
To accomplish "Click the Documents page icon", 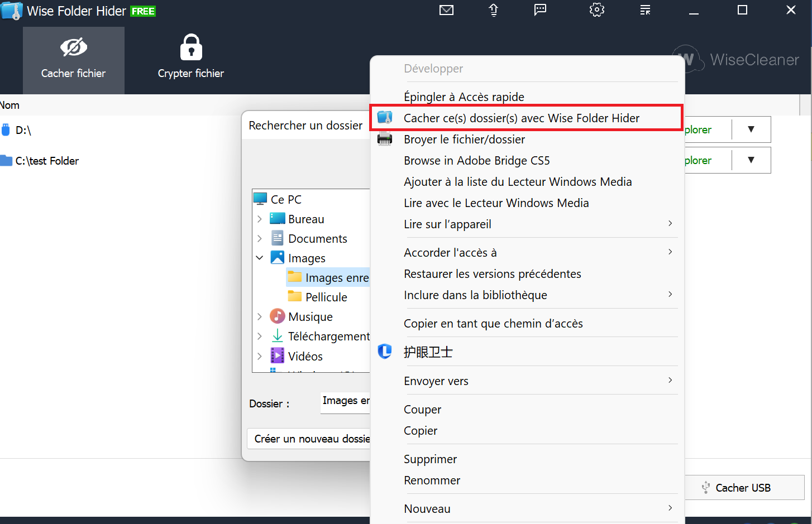I will point(277,238).
